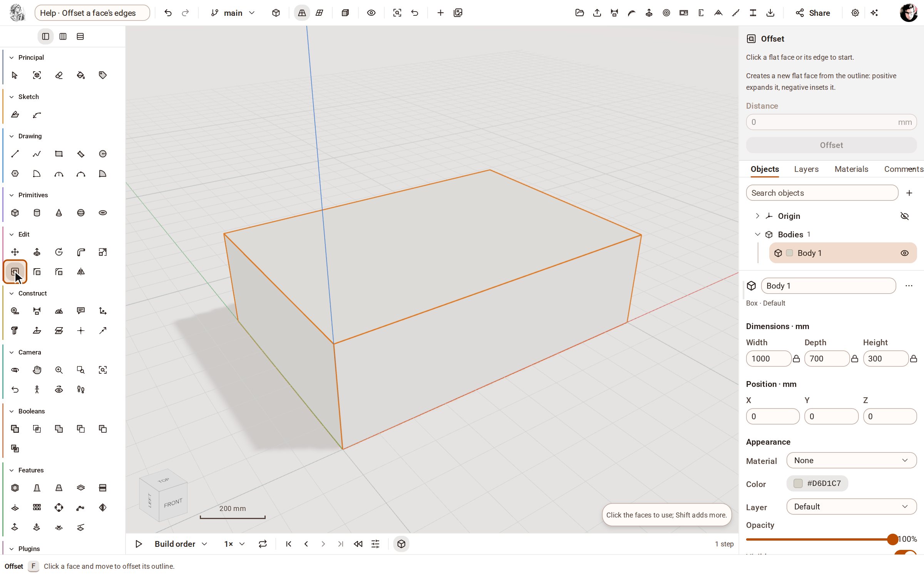
Task: Click the settings gear in top bar
Action: coord(855,13)
